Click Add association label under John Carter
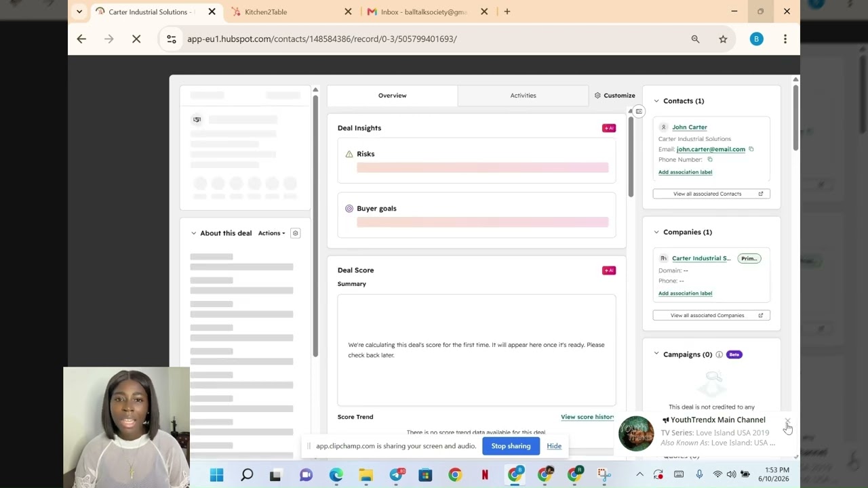The height and width of the screenshot is (488, 868). click(685, 172)
